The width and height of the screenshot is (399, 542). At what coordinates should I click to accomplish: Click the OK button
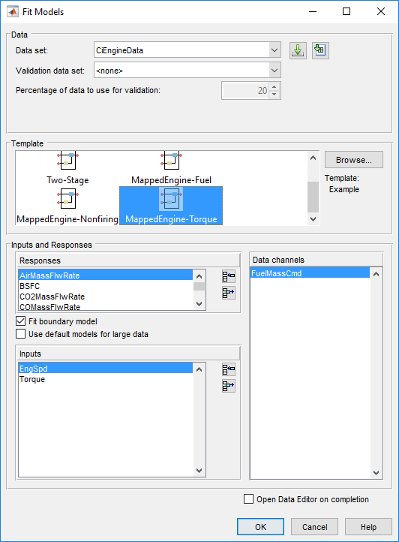pyautogui.click(x=260, y=526)
